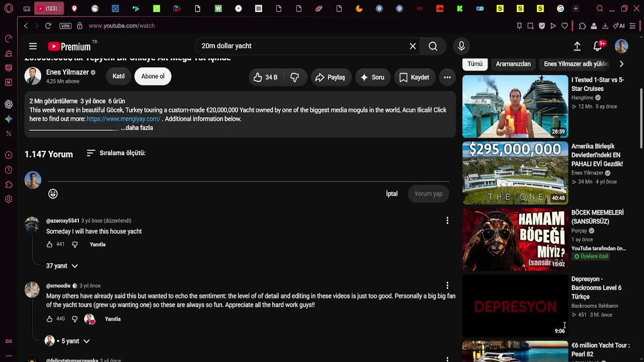644x362 pixels.
Task: Go to YouTube Premium home logo
Action: (x=69, y=46)
